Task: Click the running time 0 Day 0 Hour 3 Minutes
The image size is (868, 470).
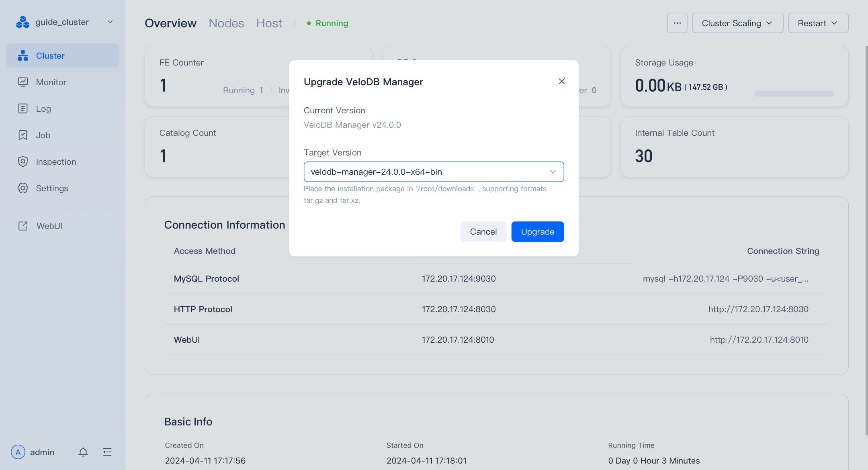Action: pyautogui.click(x=654, y=461)
